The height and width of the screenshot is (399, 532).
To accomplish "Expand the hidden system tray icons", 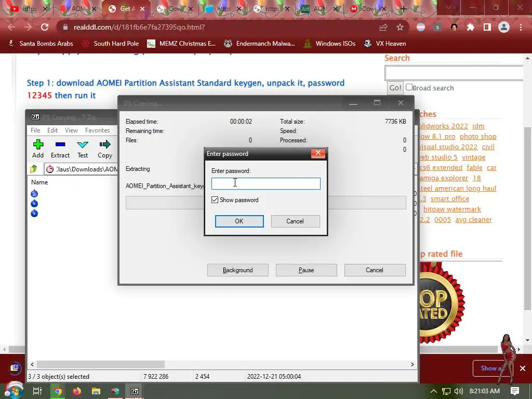I will pos(434,391).
